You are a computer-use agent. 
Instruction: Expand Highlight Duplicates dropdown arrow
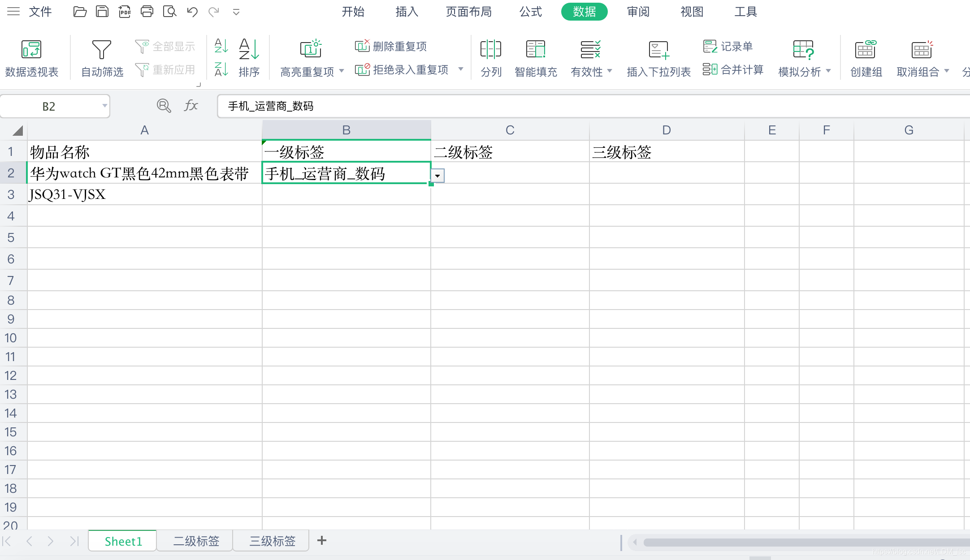click(x=342, y=71)
